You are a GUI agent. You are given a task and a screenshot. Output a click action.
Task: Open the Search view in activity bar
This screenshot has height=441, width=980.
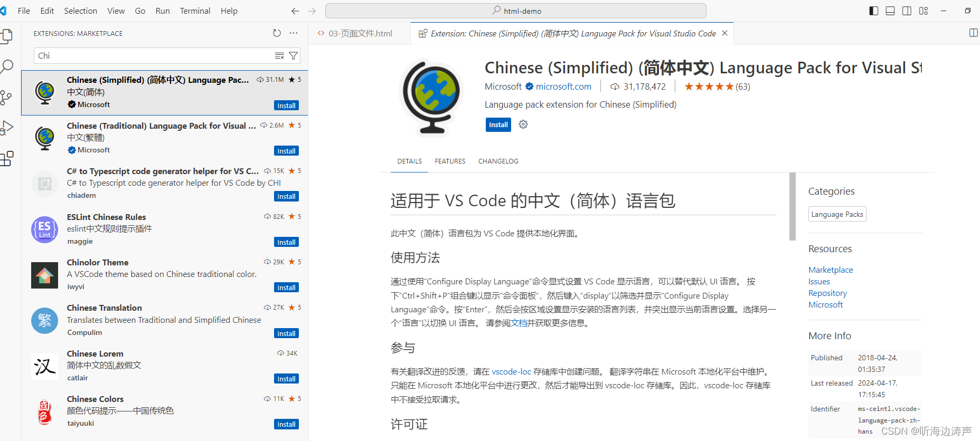tap(6, 66)
